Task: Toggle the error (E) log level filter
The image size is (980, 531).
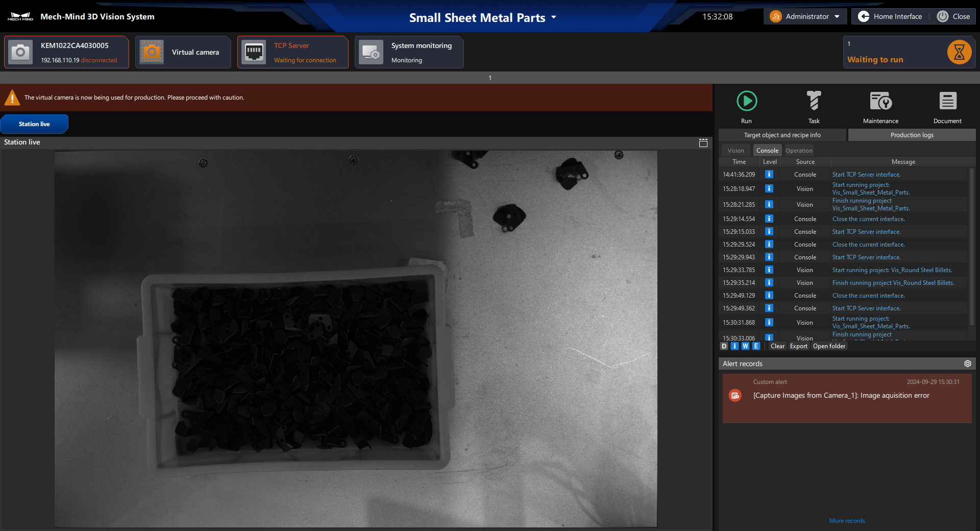Action: point(756,346)
